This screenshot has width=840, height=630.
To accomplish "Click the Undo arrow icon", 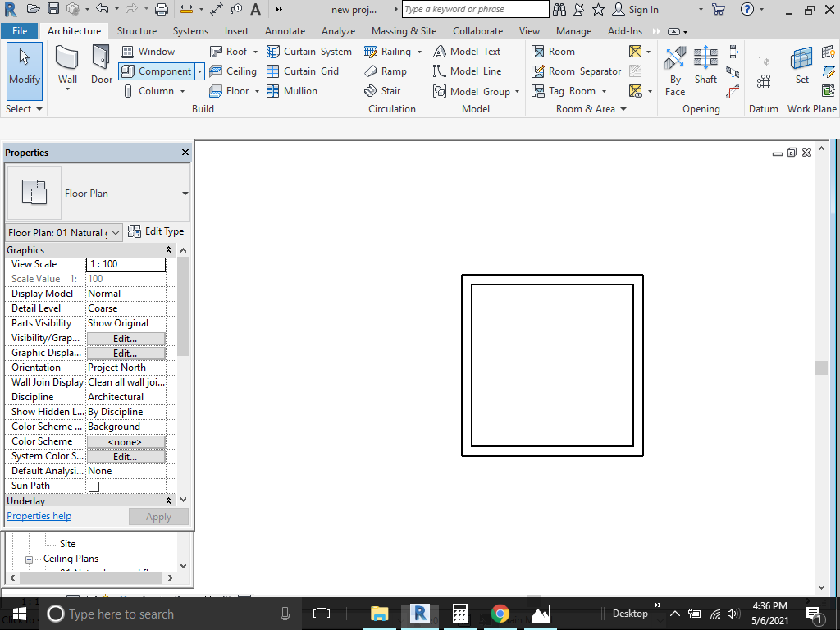I will tap(102, 8).
